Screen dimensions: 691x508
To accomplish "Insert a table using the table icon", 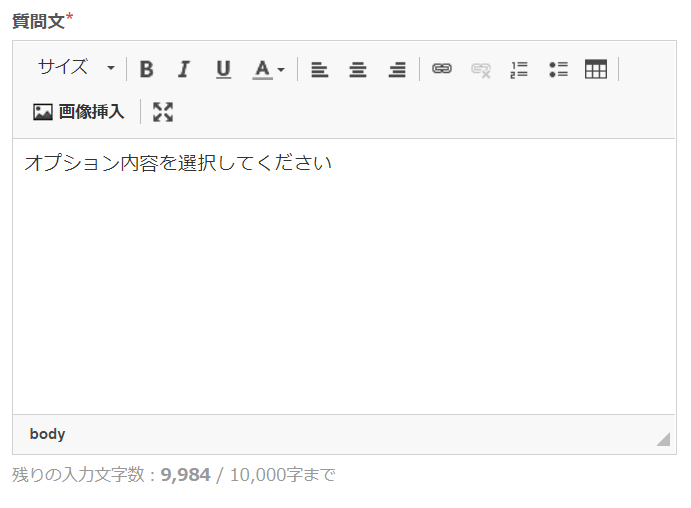I will click(596, 69).
